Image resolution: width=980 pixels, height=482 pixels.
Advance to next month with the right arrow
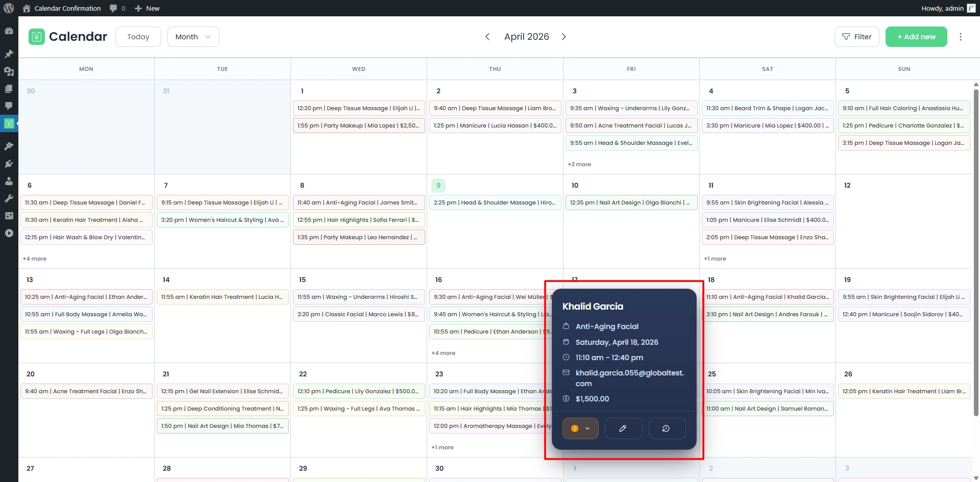pos(564,37)
